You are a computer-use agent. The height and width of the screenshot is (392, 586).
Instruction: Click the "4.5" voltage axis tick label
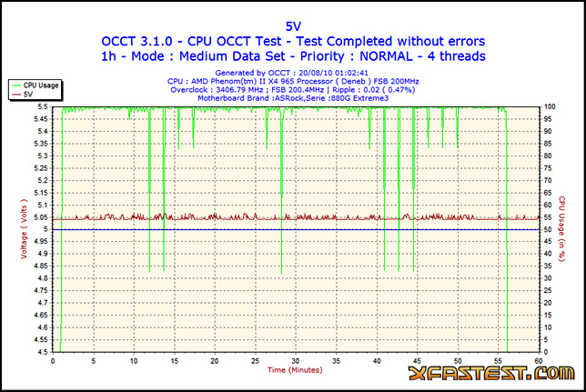click(x=43, y=352)
